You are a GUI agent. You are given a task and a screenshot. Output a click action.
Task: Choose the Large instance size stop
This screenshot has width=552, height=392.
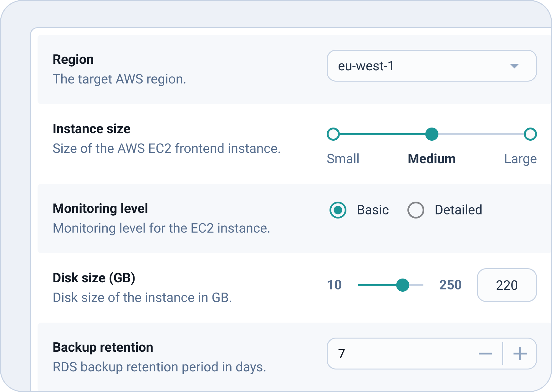coord(530,134)
